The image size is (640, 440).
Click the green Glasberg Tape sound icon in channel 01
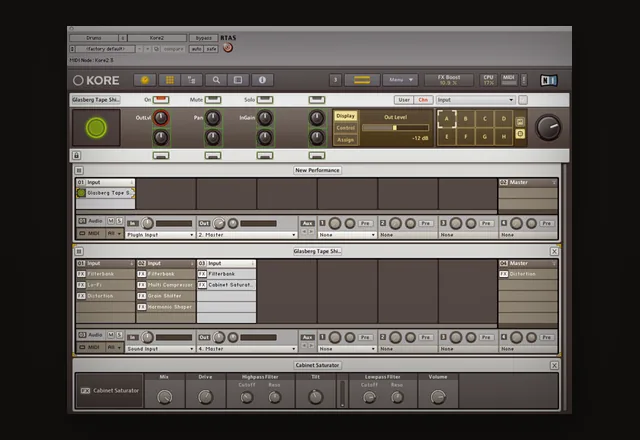81,193
